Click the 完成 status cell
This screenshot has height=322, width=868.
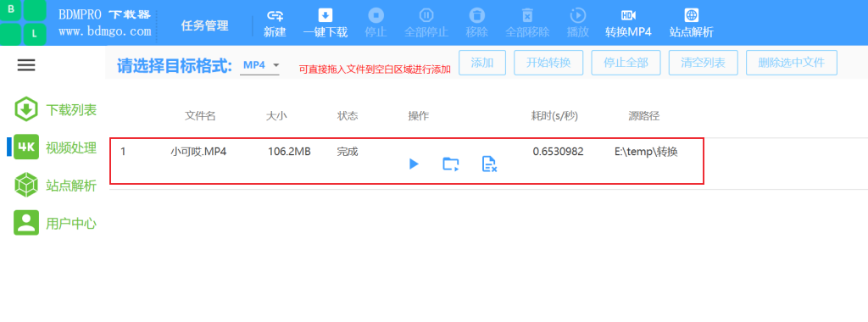click(348, 151)
